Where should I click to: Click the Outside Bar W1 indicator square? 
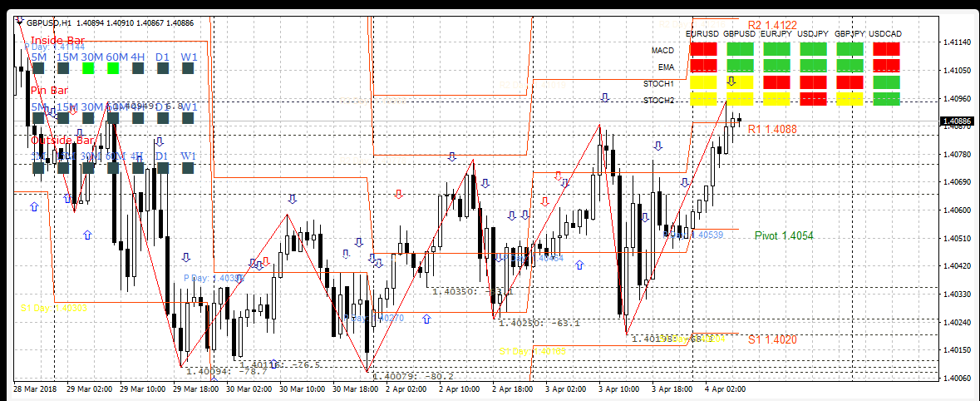[189, 167]
